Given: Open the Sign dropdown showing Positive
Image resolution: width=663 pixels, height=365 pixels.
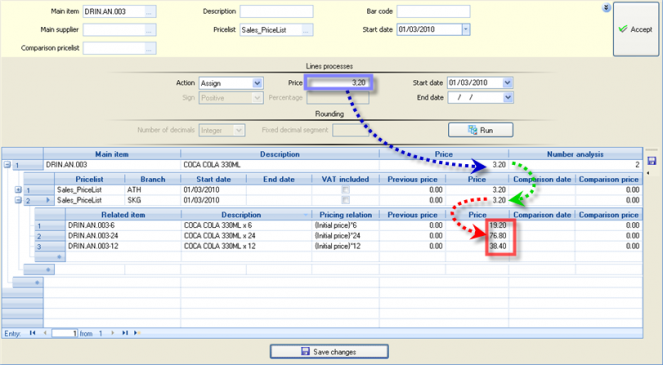Looking at the screenshot, I should pos(257,98).
